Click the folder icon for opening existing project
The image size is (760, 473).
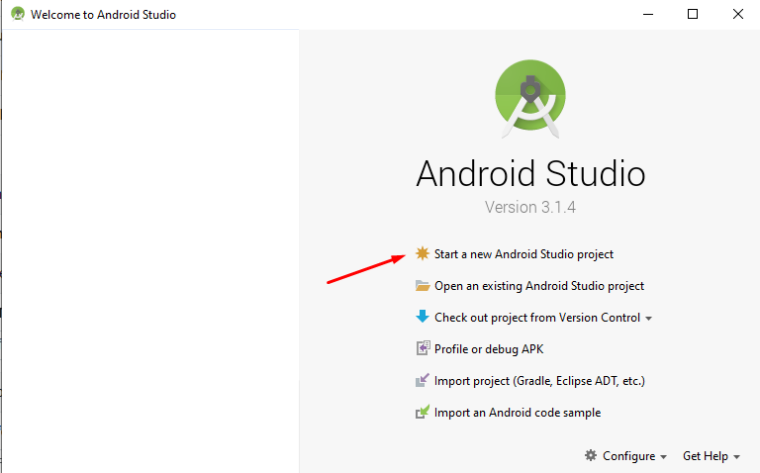click(x=422, y=285)
